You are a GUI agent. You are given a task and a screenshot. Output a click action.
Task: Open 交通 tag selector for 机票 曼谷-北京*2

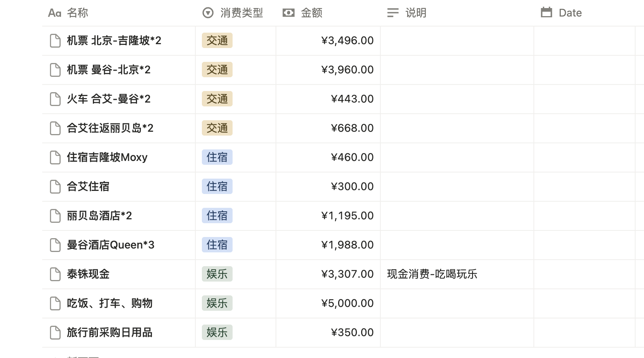point(217,70)
